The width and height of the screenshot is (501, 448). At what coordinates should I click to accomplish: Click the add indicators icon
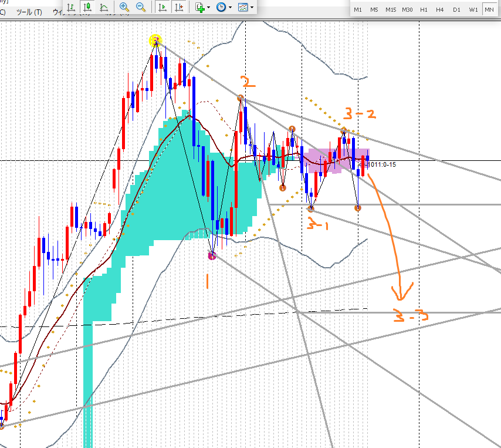click(200, 7)
